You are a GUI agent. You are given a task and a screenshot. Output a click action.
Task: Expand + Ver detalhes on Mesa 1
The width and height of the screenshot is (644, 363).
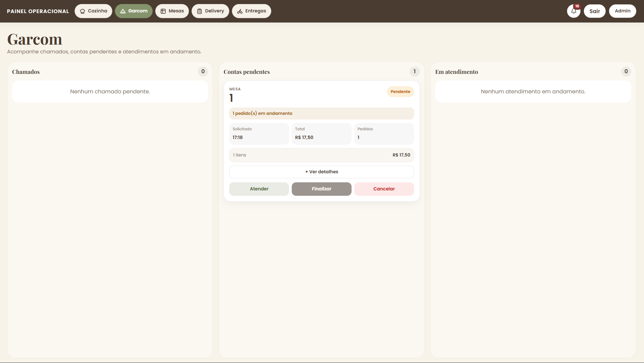pyautogui.click(x=322, y=172)
